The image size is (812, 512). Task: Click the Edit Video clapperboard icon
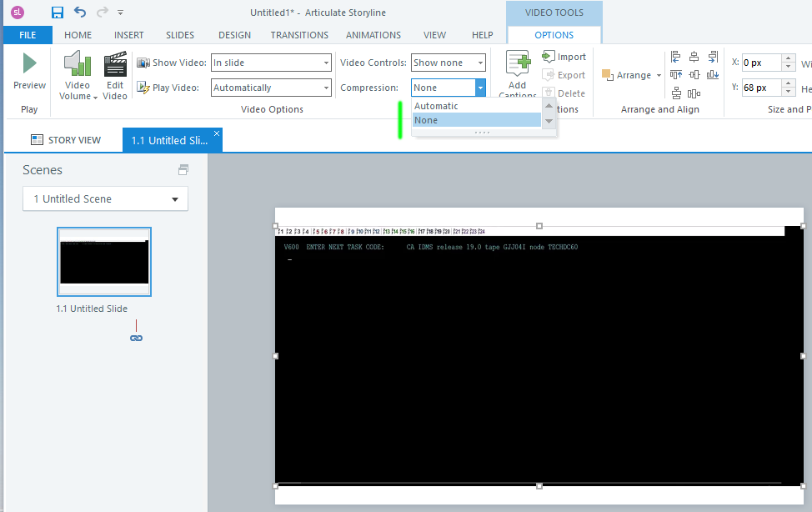click(x=115, y=65)
